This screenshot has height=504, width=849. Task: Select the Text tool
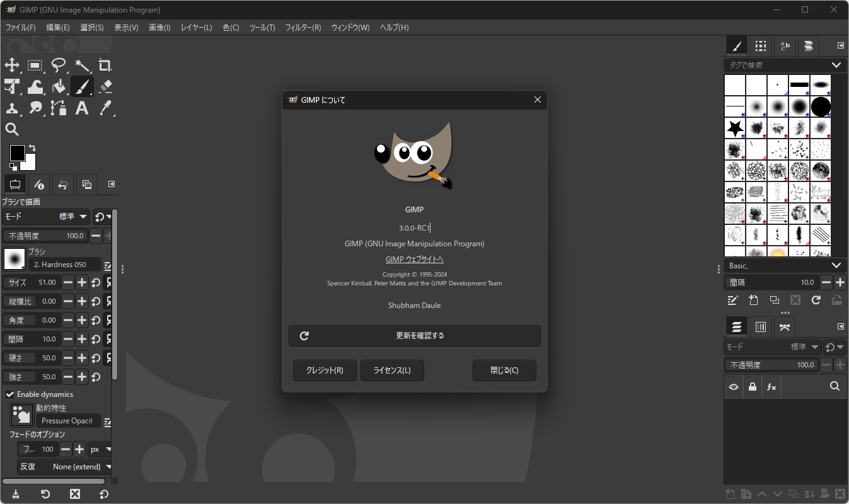tap(82, 108)
